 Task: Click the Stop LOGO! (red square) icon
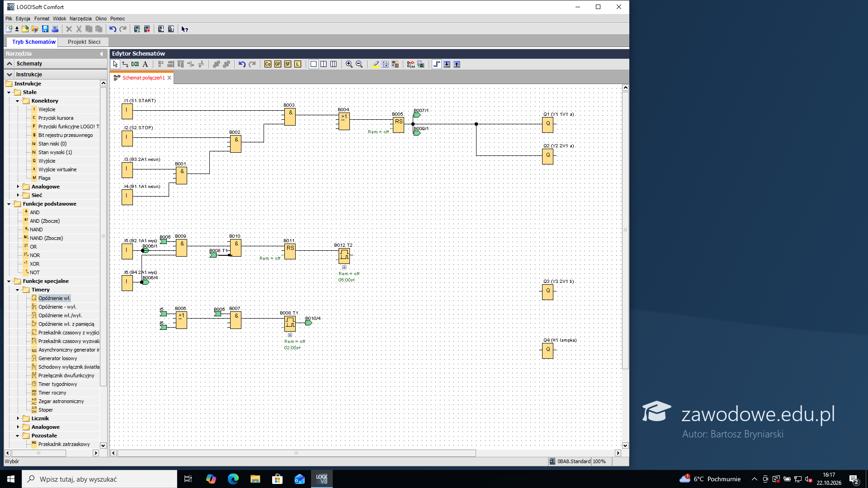coord(147,29)
